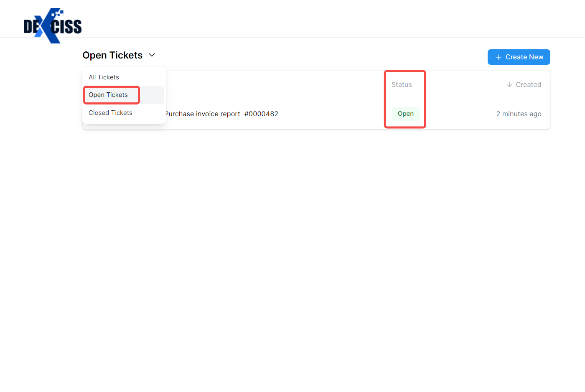Select Open Tickets option in the list
Screen dimensions: 585x392
[x=108, y=95]
